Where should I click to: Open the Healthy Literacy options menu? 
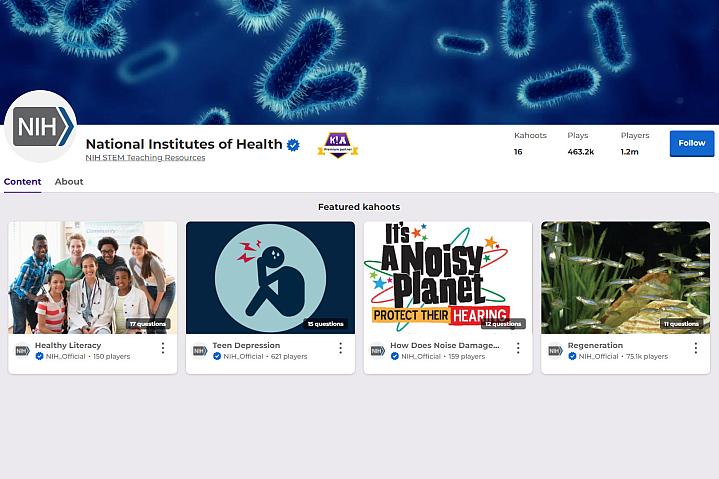(163, 348)
